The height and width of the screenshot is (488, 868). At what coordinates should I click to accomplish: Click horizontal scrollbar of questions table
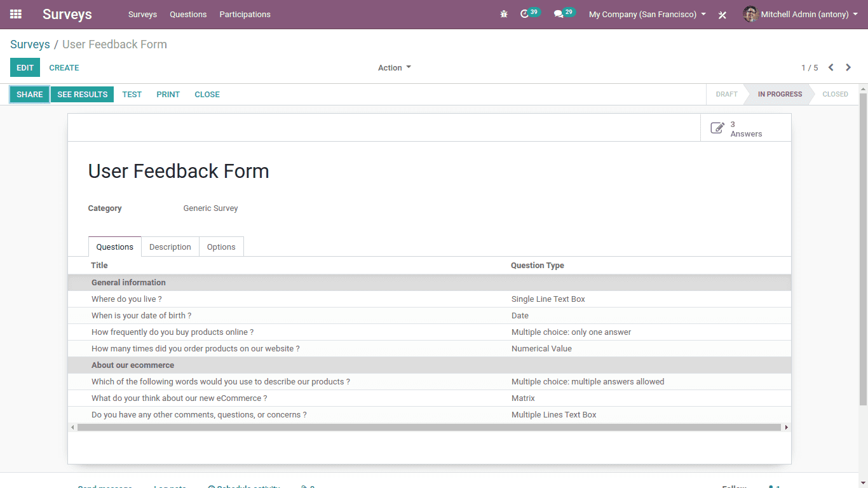click(429, 428)
